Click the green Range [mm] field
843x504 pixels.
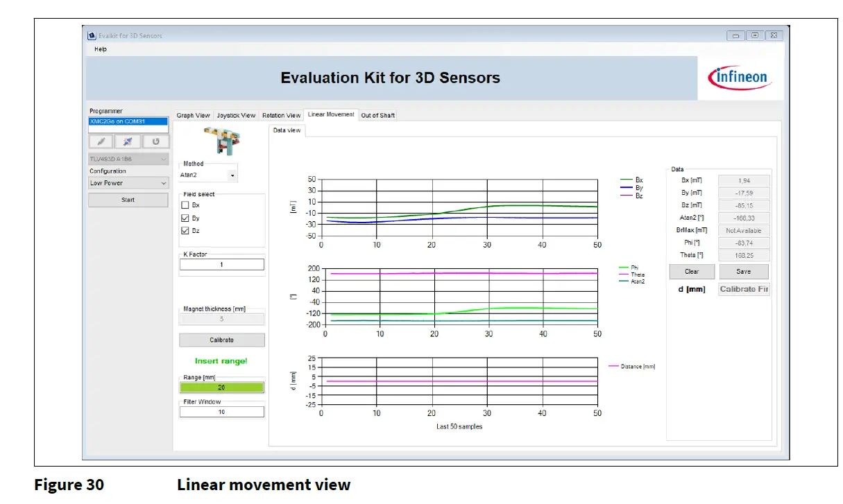pos(221,387)
